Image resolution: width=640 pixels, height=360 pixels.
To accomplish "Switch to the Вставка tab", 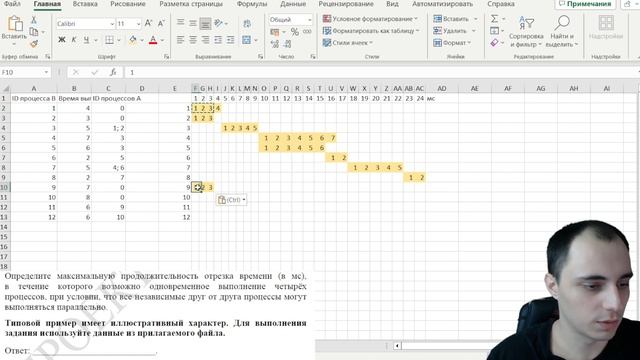I will 85,4.
